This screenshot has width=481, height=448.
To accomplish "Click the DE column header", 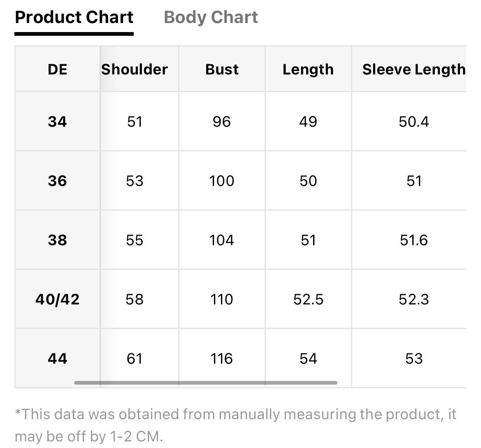I will pos(57,69).
